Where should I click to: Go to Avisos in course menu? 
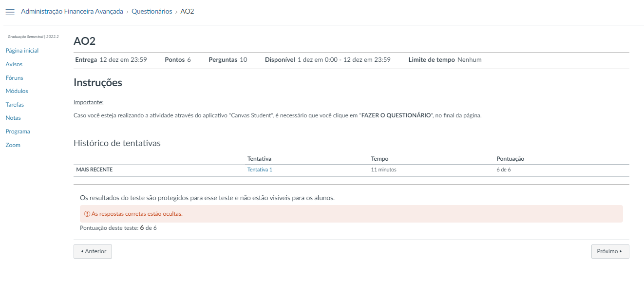tap(14, 64)
